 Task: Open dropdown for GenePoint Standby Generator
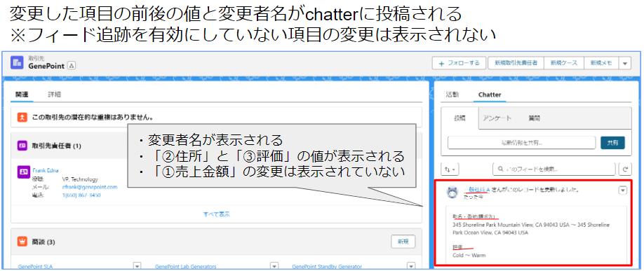[411, 267]
